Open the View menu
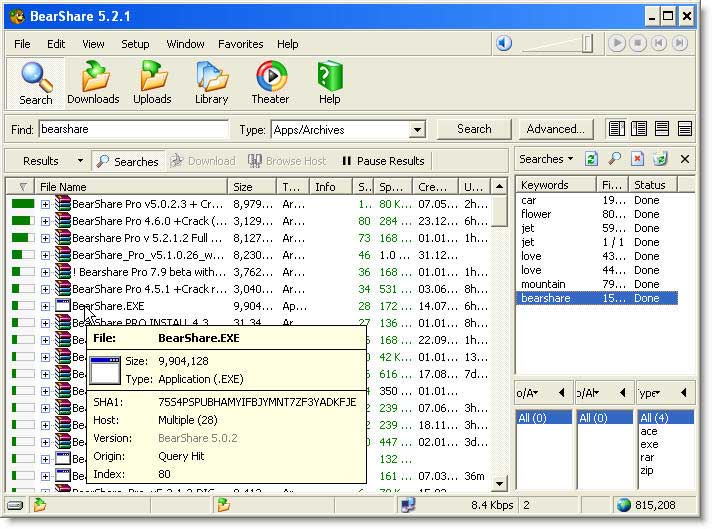 click(x=93, y=44)
